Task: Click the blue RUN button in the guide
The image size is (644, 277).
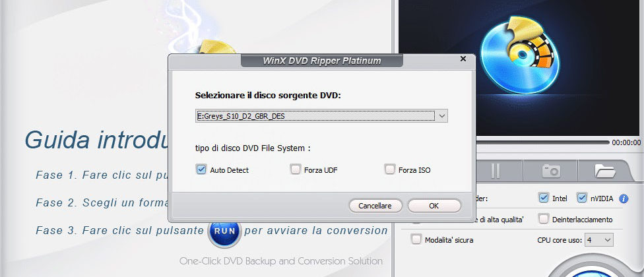Action: pyautogui.click(x=224, y=231)
